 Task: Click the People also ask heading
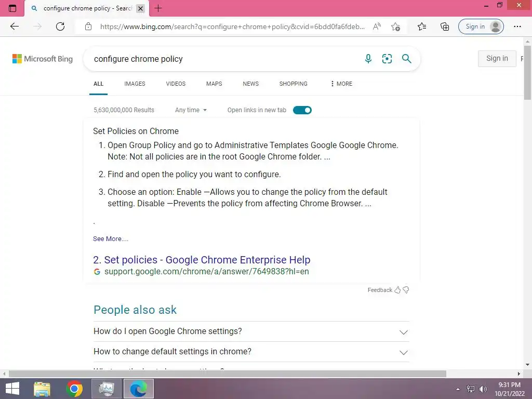point(135,310)
